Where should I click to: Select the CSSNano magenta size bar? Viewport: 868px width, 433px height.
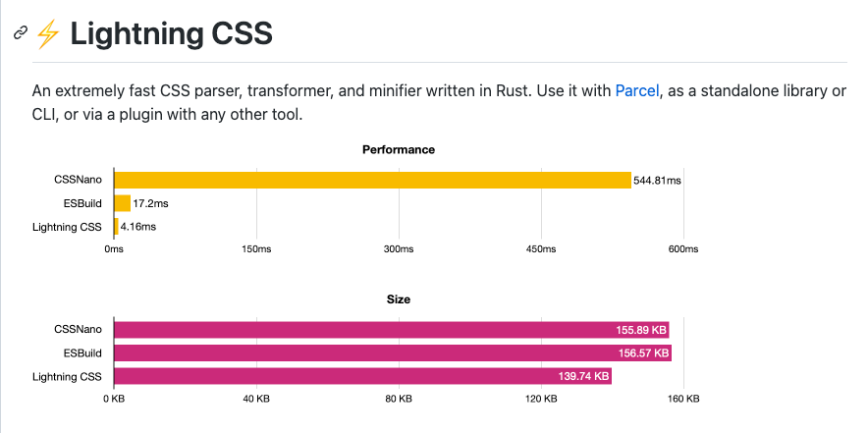(x=392, y=330)
